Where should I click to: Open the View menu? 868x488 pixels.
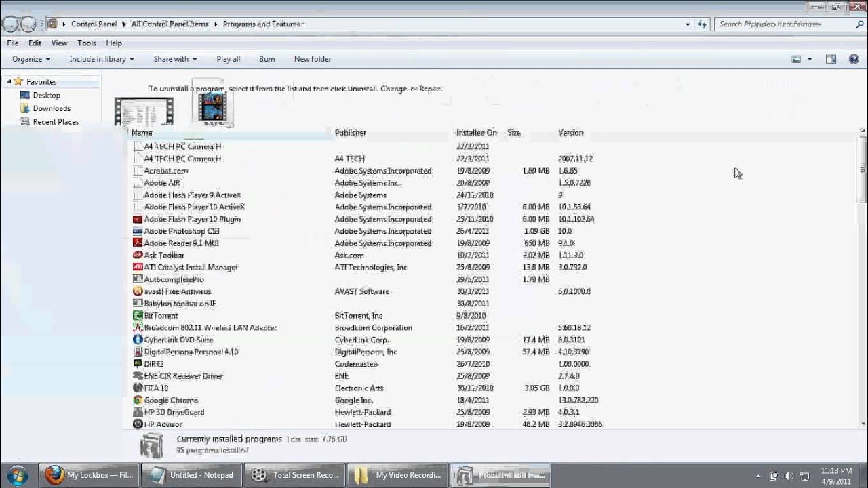(x=59, y=43)
